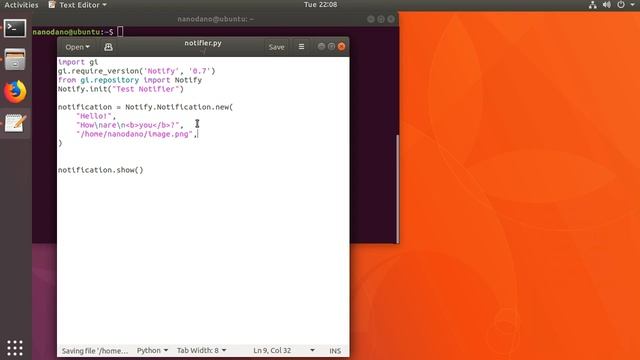Click the "Hello!" string
Image resolution: width=640 pixels, height=360 pixels.
pyautogui.click(x=93, y=116)
